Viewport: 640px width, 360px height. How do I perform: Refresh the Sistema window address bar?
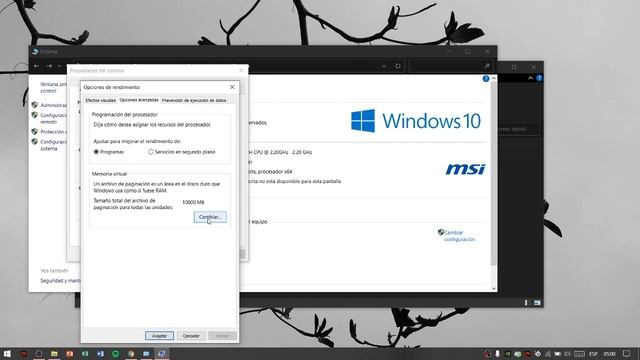pyautogui.click(x=398, y=66)
